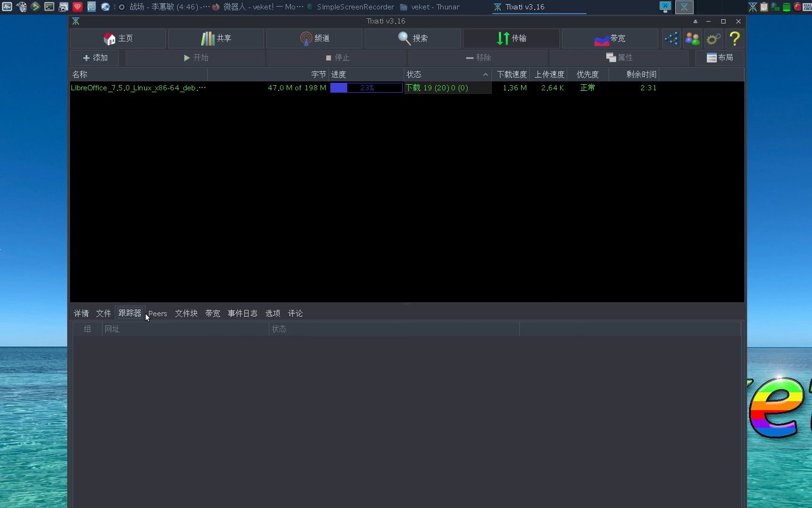Click the tracker 状态 column header
The height and width of the screenshot is (508, 812).
(394, 329)
